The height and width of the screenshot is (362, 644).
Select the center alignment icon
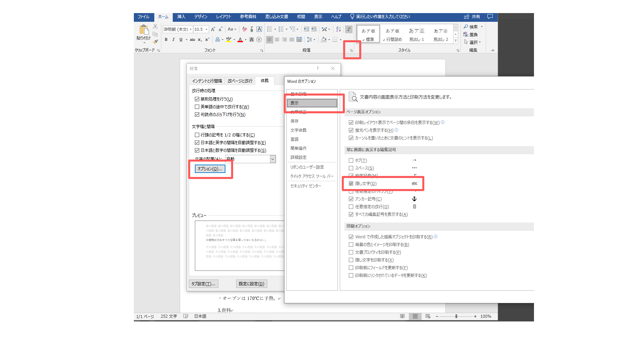[277, 40]
